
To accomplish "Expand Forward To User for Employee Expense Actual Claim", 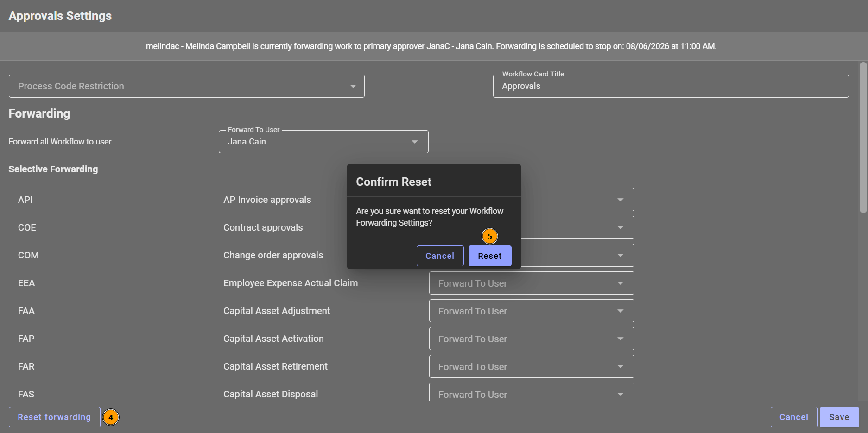I will (532, 283).
